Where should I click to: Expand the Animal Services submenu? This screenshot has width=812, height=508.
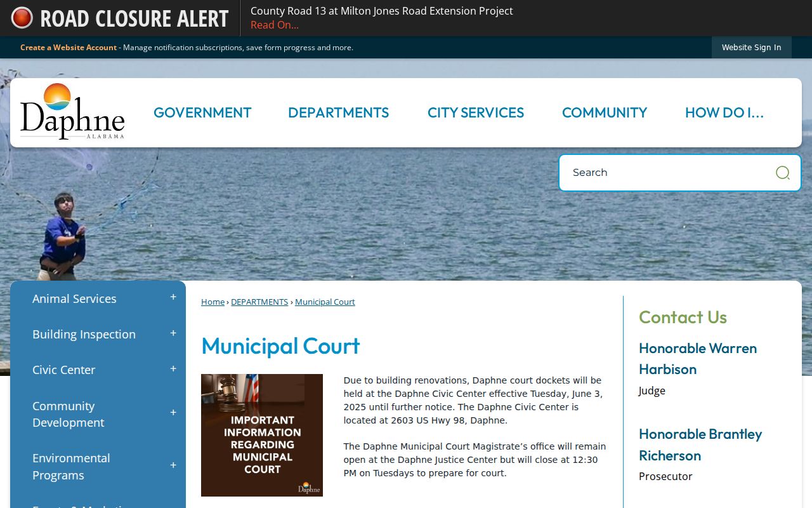173,297
